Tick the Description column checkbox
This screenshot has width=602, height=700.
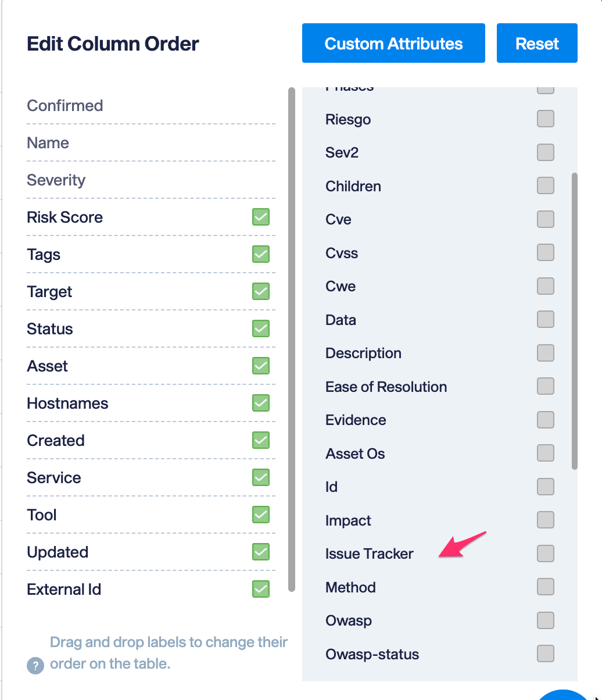(x=546, y=353)
